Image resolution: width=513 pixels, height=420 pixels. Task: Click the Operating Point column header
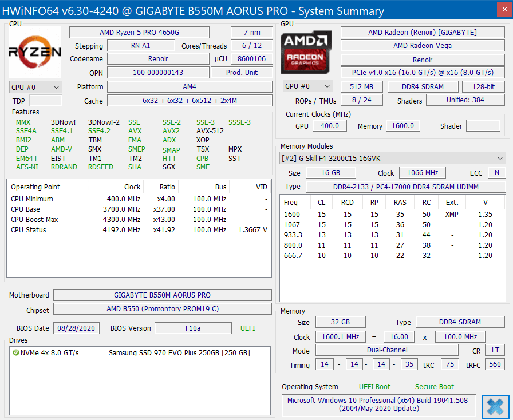click(48, 187)
